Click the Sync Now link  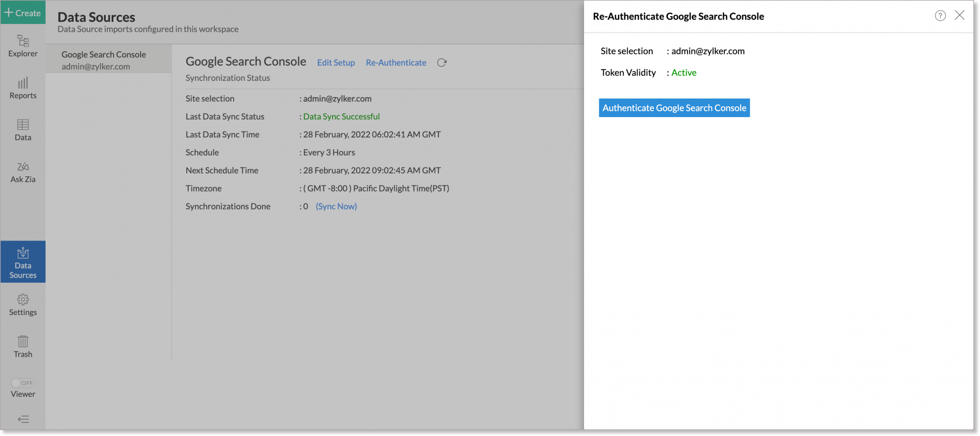point(336,206)
